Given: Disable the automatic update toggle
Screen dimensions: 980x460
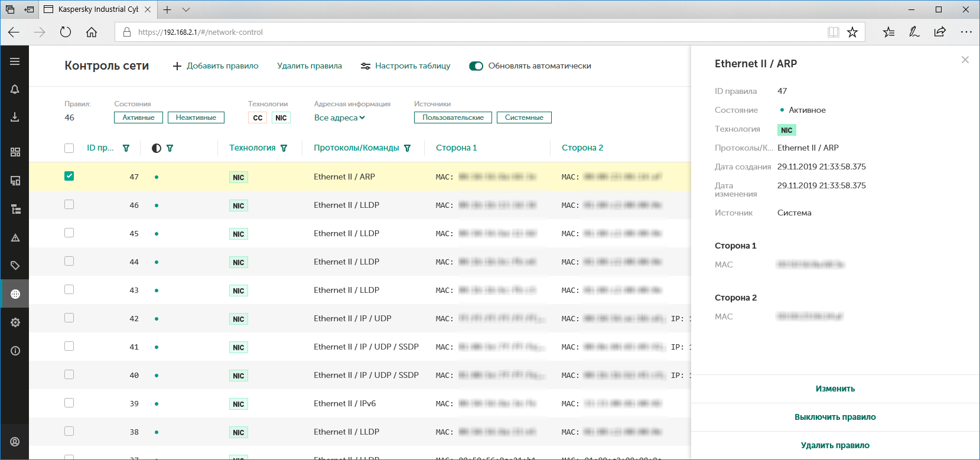Looking at the screenshot, I should coord(476,66).
